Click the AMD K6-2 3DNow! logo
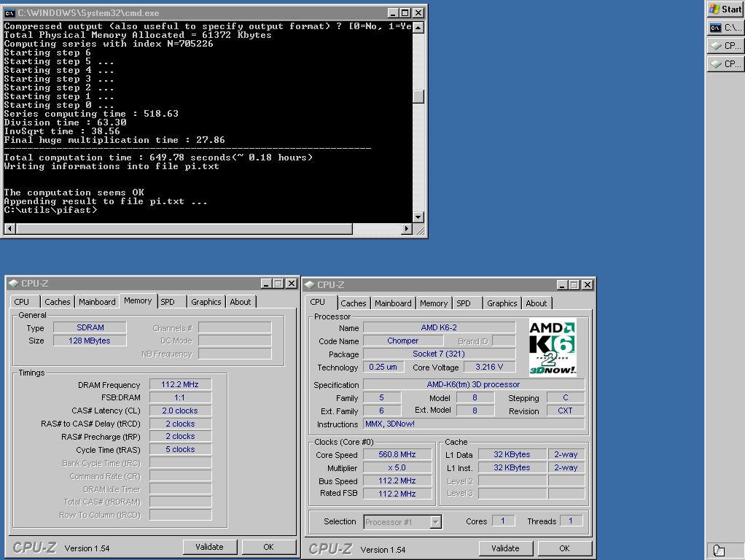 pos(552,347)
